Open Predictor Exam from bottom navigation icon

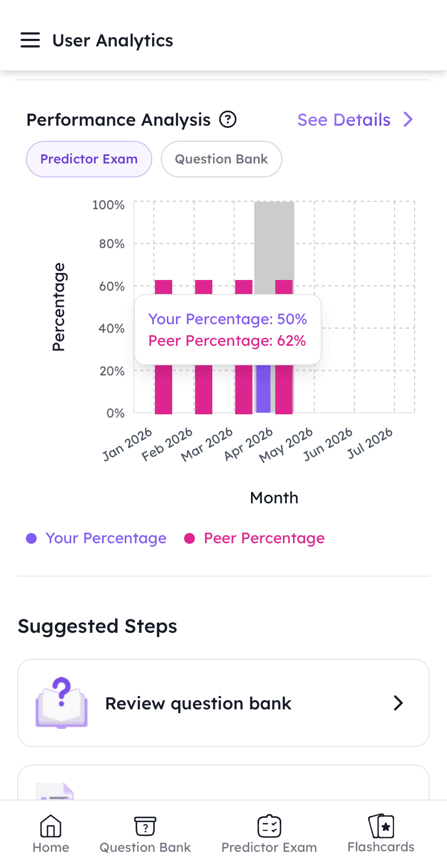pyautogui.click(x=269, y=826)
